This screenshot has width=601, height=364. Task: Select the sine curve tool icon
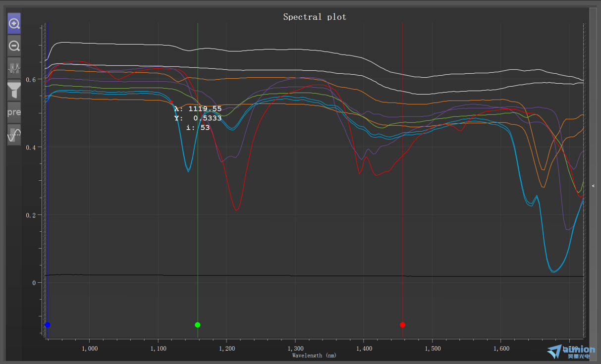click(x=14, y=134)
